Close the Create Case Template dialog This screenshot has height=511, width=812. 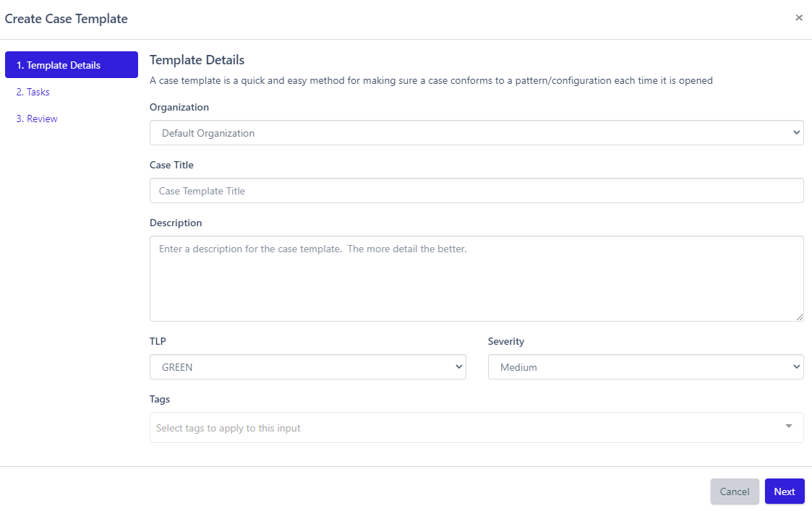tap(798, 18)
